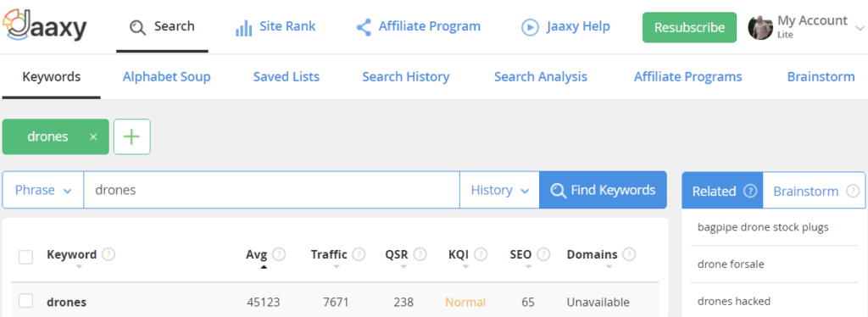The image size is (868, 317).
Task: Click the help icon next to QSR column
Action: click(420, 254)
